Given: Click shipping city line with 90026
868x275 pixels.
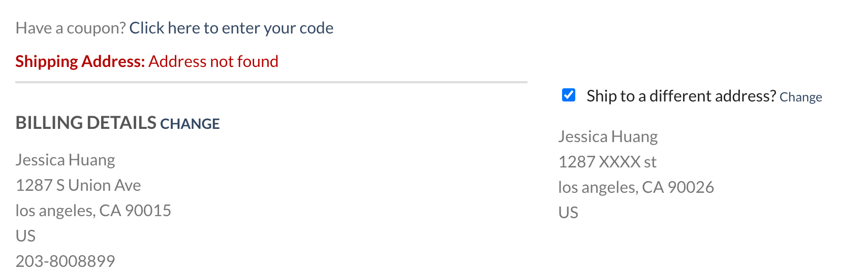Looking at the screenshot, I should point(636,187).
